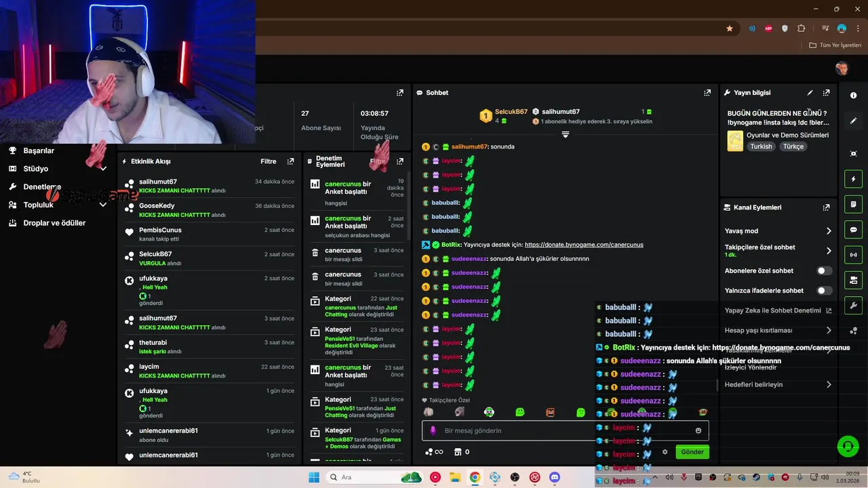Open emoji picker in message box
Viewport: 868px width, 488px height.
[698, 430]
